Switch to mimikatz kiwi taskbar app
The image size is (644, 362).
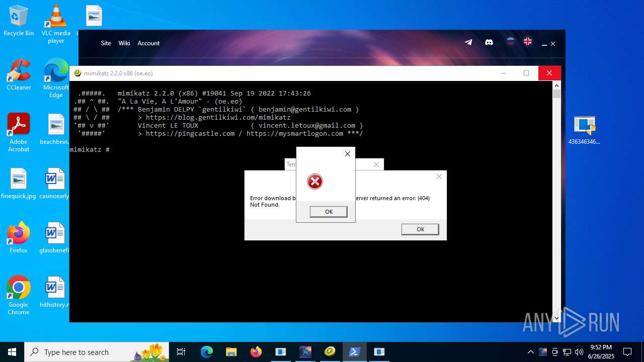330,352
